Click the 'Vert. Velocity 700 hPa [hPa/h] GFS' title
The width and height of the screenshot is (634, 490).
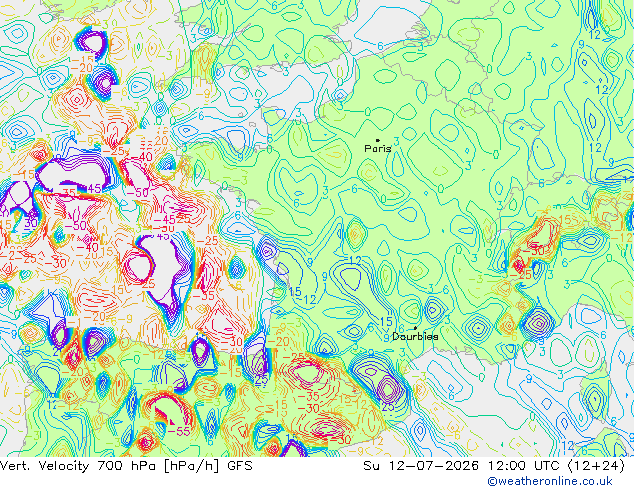coord(126,466)
